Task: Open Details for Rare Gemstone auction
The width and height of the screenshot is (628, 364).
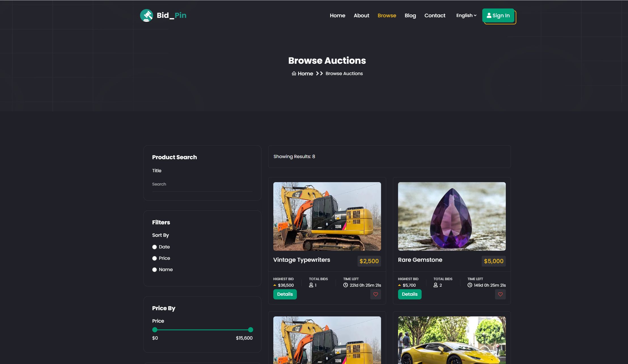Action: pyautogui.click(x=409, y=294)
